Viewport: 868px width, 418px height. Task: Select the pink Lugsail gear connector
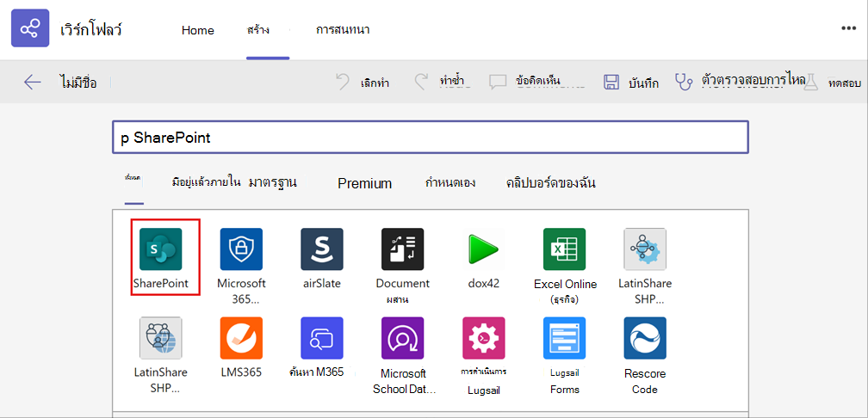pyautogui.click(x=484, y=338)
